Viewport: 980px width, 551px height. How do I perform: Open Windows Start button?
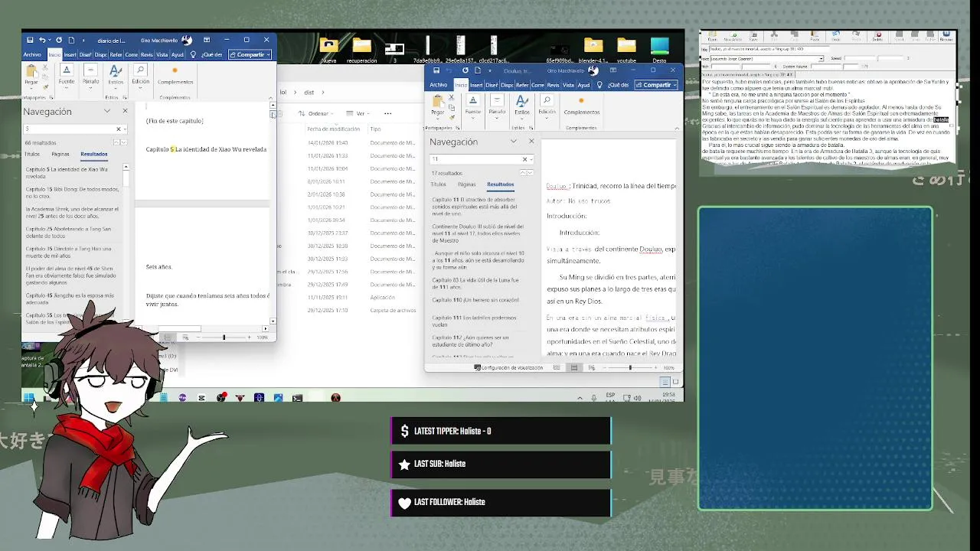(x=28, y=398)
